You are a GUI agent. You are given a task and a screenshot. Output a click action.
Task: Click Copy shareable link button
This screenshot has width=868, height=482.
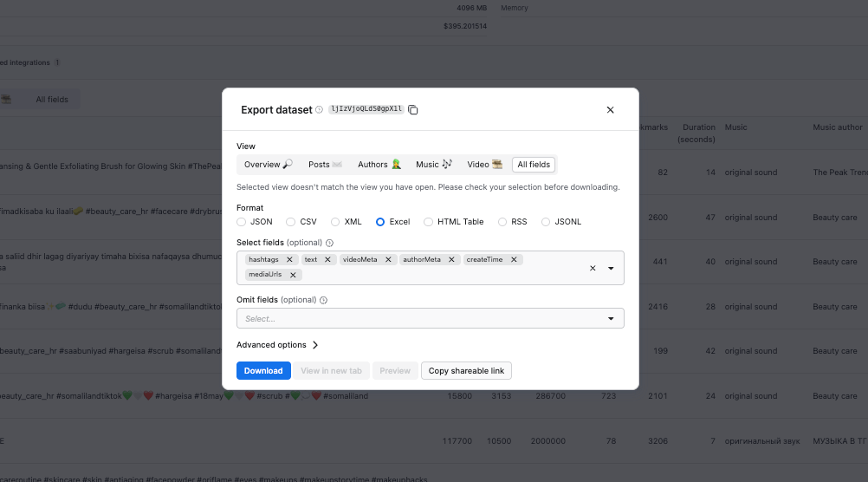point(466,371)
